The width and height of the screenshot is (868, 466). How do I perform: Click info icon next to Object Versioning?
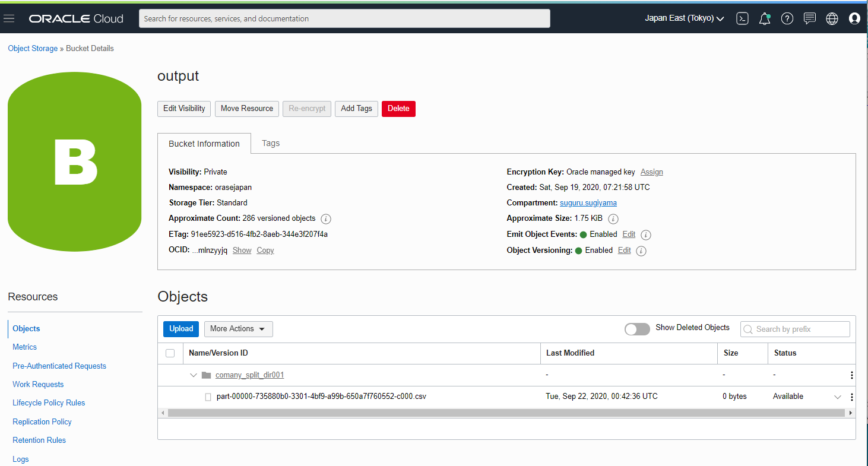tap(641, 251)
